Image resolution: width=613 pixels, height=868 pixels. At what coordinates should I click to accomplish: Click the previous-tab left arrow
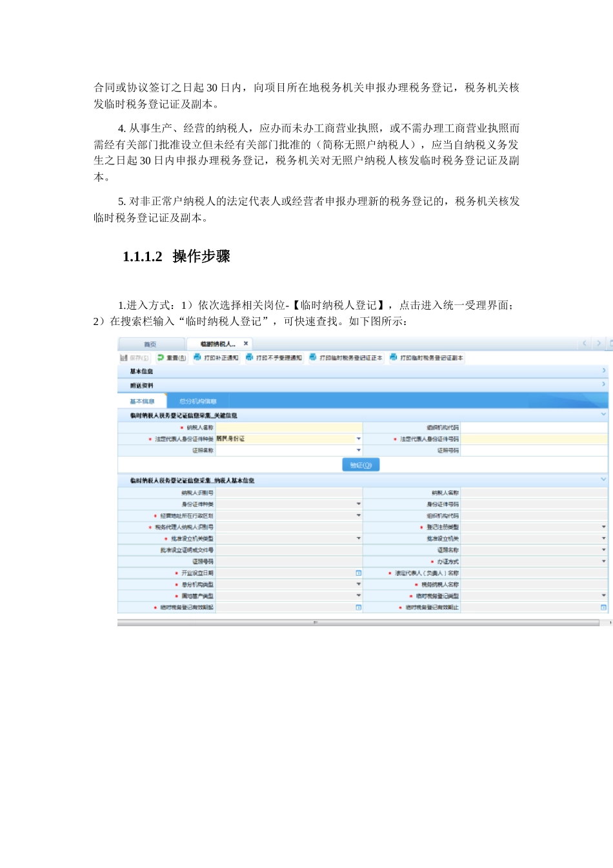coord(585,344)
